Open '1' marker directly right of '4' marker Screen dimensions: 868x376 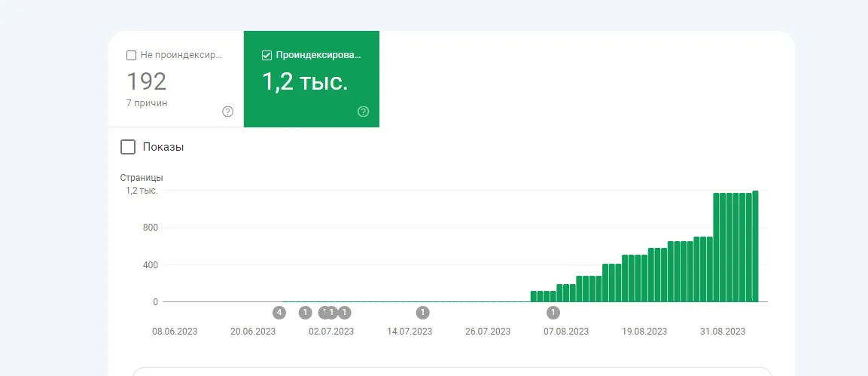click(x=306, y=313)
